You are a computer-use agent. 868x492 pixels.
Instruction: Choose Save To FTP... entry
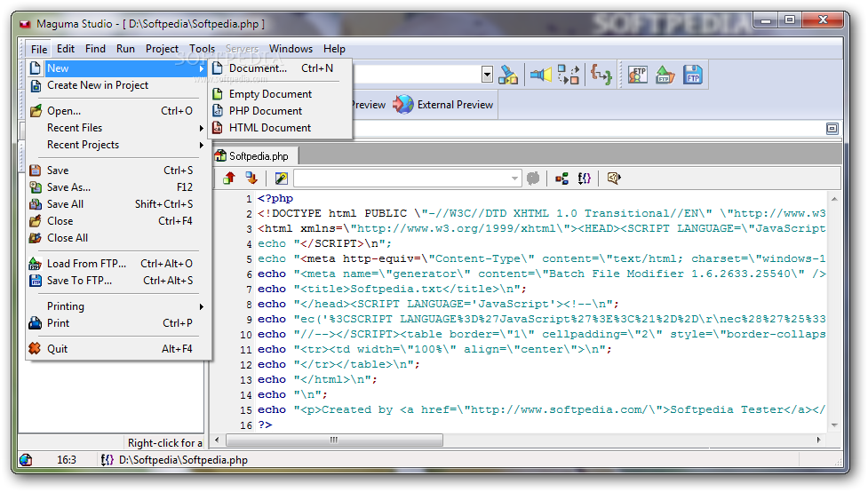[118, 281]
